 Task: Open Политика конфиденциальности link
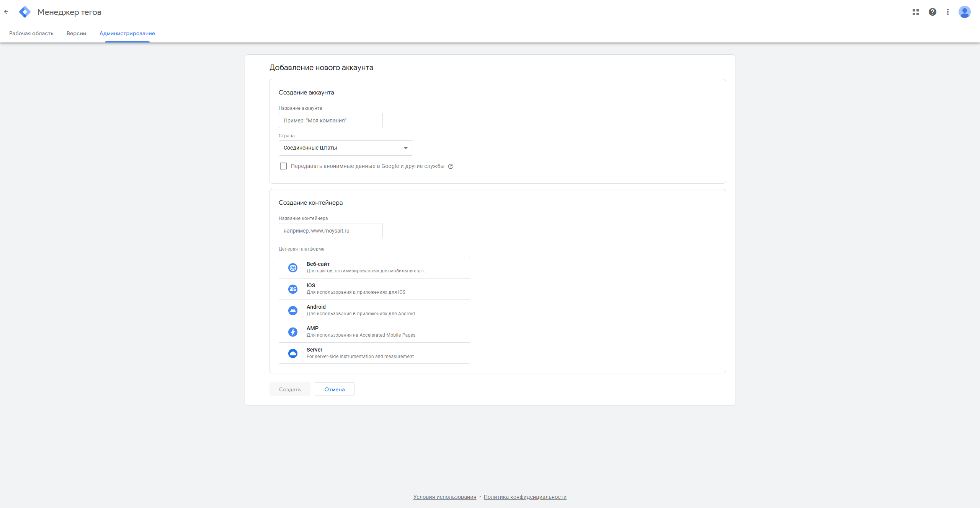pyautogui.click(x=525, y=497)
